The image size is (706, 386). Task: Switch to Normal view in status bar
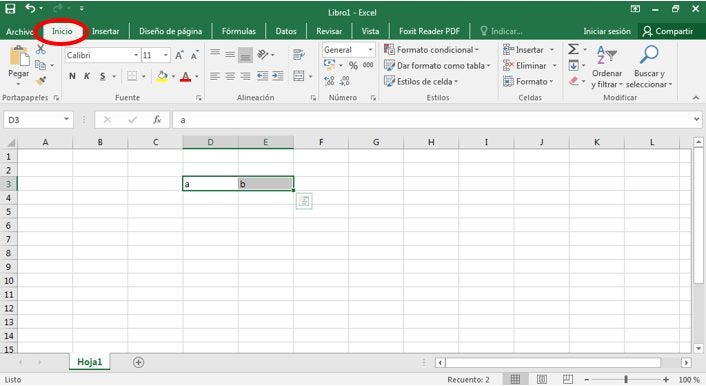[515, 379]
